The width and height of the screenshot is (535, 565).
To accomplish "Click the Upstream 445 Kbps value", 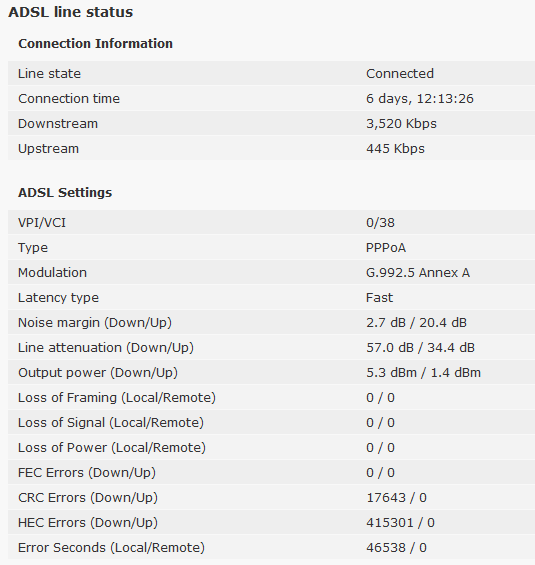I will 395,149.
